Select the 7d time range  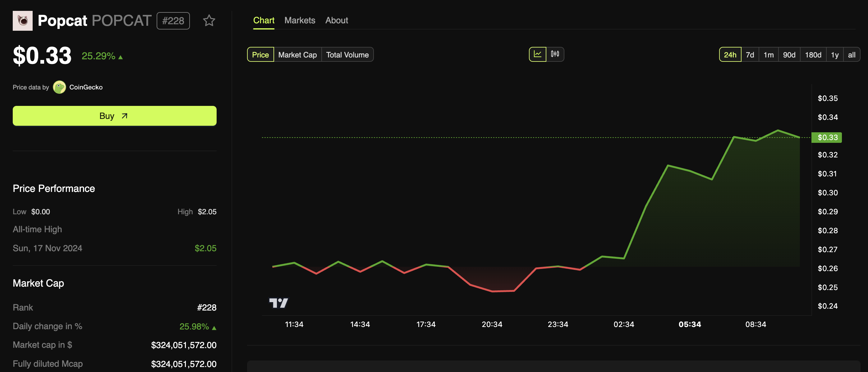point(750,54)
